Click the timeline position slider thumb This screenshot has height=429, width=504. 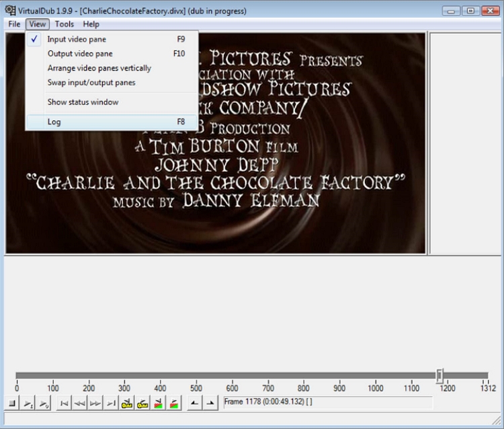pos(439,376)
